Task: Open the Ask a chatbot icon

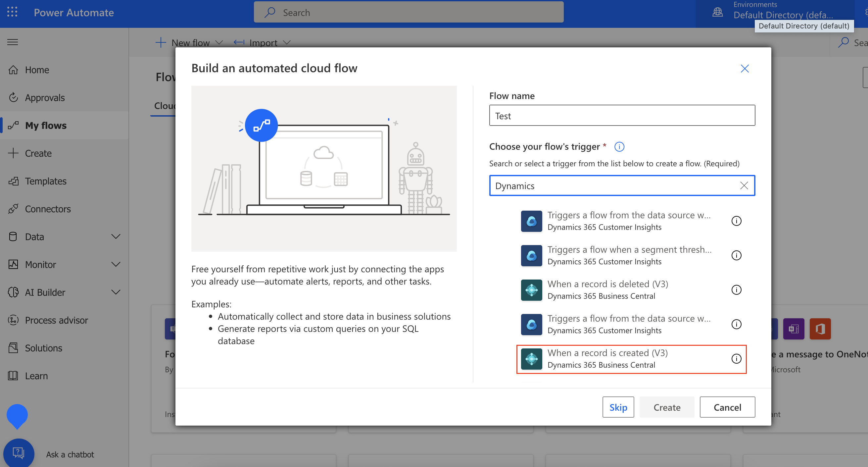Action: [19, 453]
